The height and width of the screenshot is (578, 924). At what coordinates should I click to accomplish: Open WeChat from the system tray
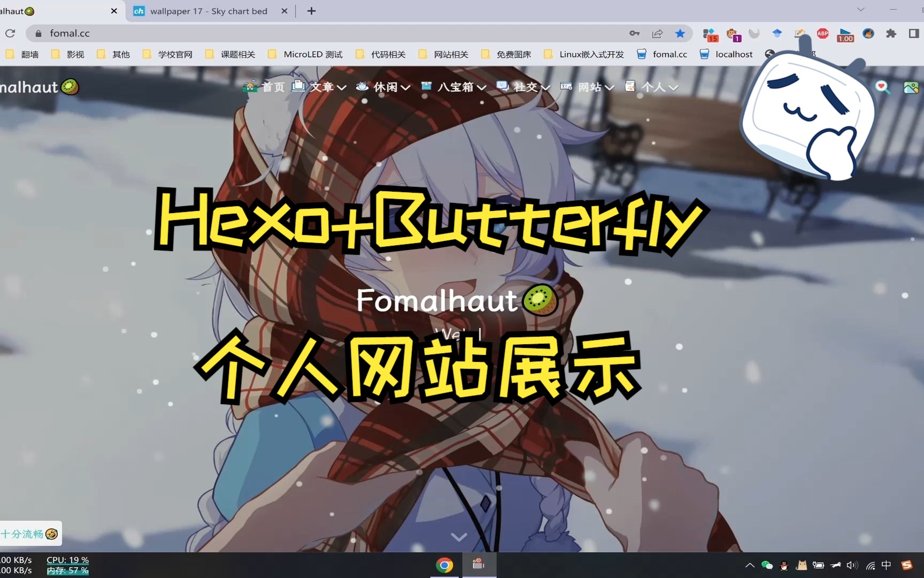coord(767,565)
